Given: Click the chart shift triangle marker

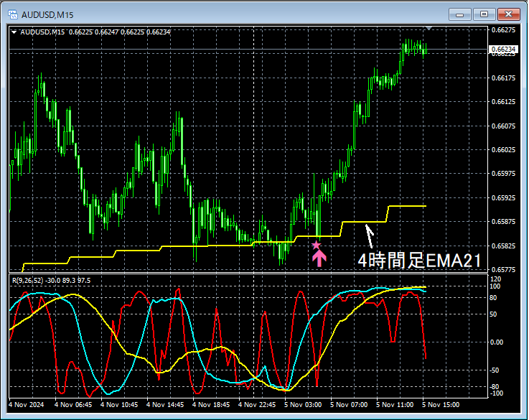Looking at the screenshot, I should 429,28.
